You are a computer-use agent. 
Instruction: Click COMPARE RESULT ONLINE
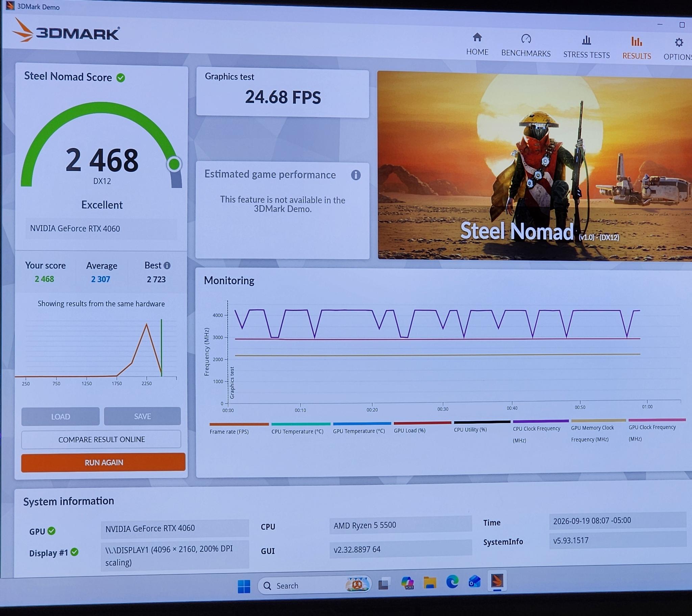[x=101, y=439]
